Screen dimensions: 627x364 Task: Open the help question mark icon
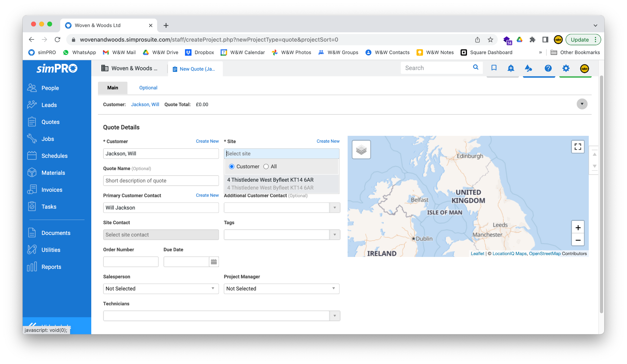pyautogui.click(x=548, y=68)
